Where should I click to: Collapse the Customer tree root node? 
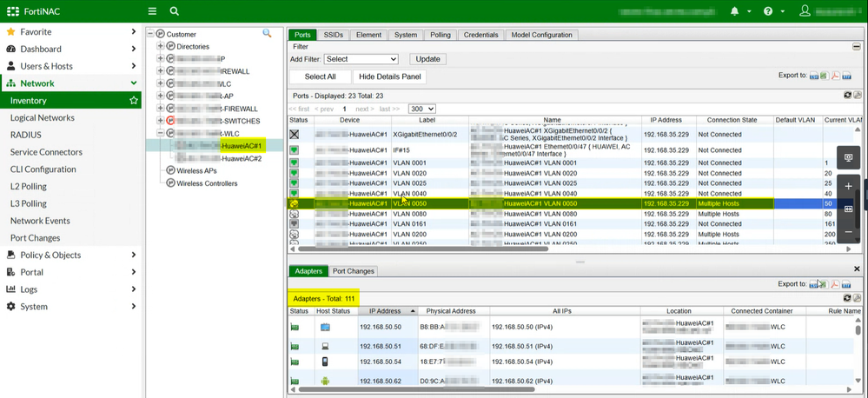150,34
